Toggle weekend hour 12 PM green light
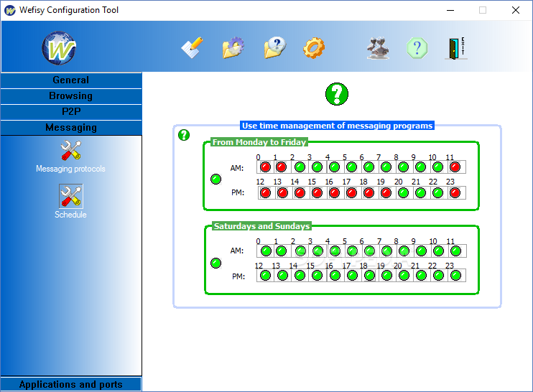The width and height of the screenshot is (533, 392). coord(266,276)
